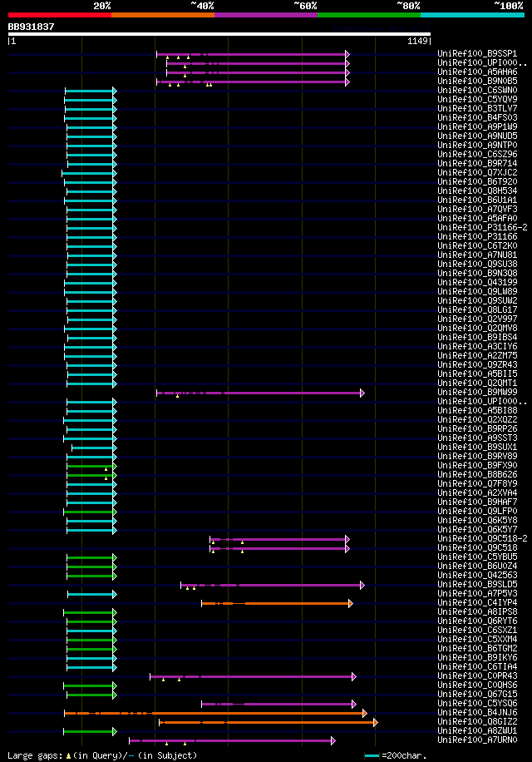Click the long orange alignment bar in the B4JNJ6 row
Viewport: 532px width, 762px height.
click(215, 714)
